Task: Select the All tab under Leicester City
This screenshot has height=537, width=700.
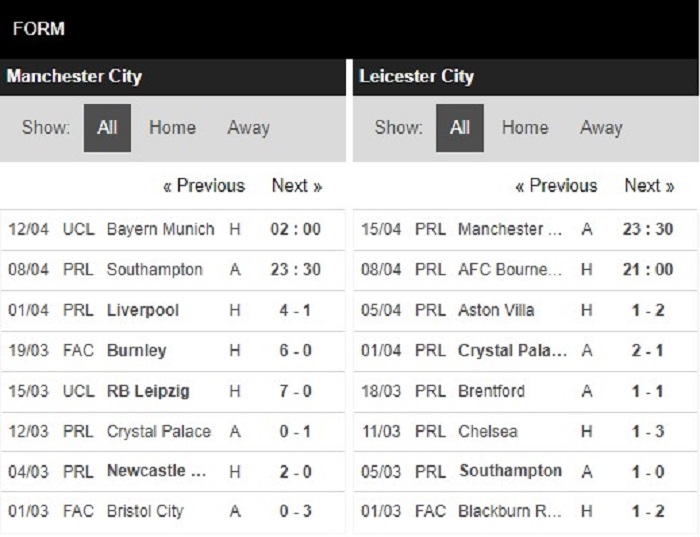Action: point(459,128)
